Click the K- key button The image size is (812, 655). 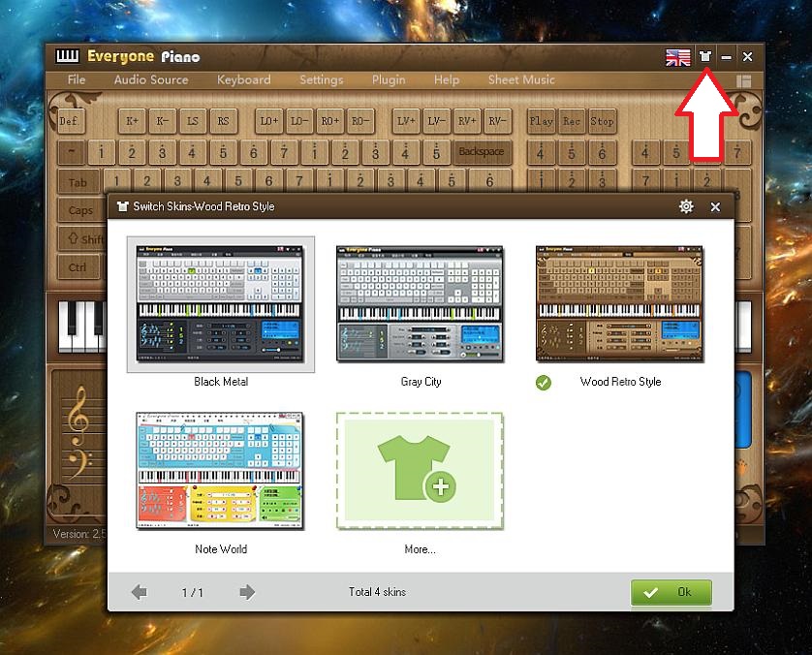pos(163,121)
